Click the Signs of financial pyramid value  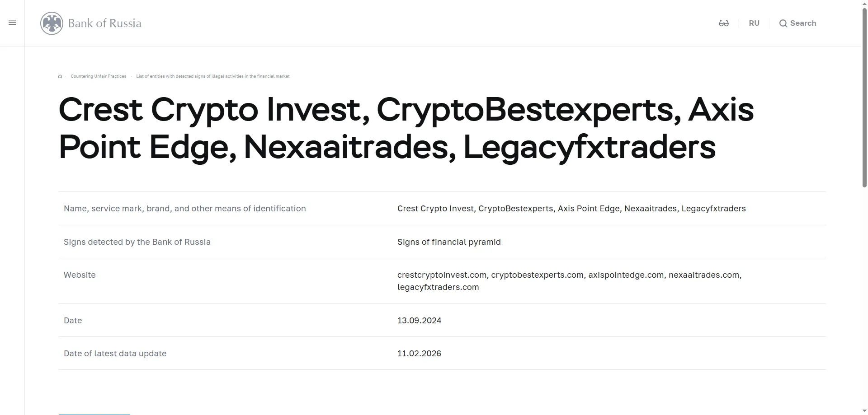pos(449,242)
